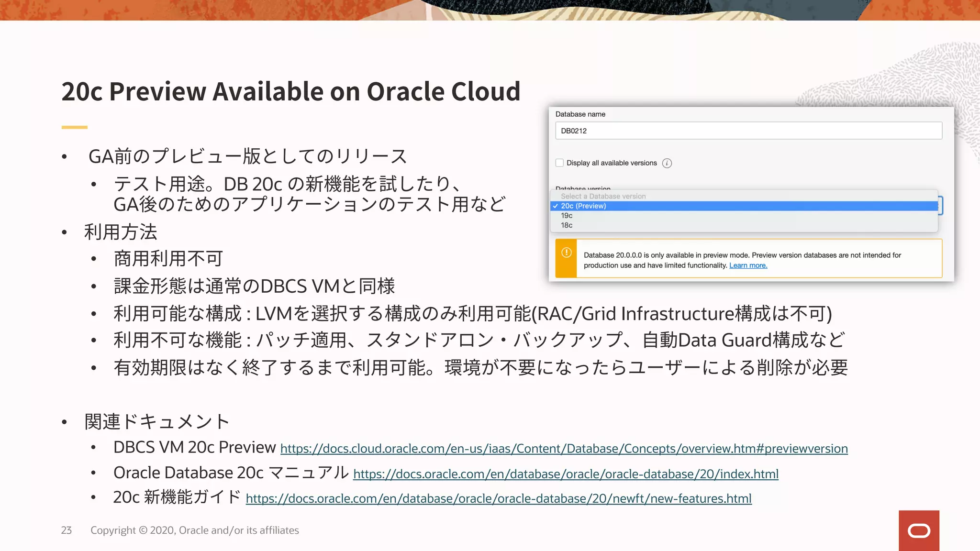Enable the Display all available versions checkbox
The width and height of the screenshot is (980, 551).
click(x=559, y=163)
